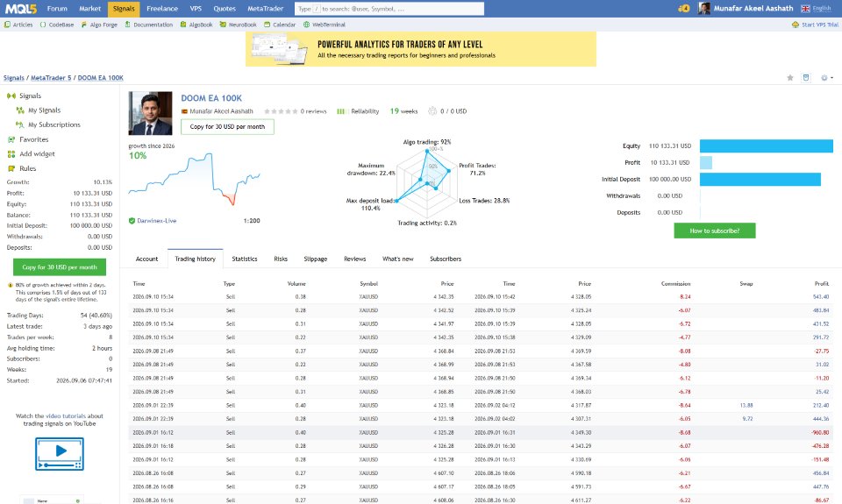Click the user avatar in header

[704, 9]
